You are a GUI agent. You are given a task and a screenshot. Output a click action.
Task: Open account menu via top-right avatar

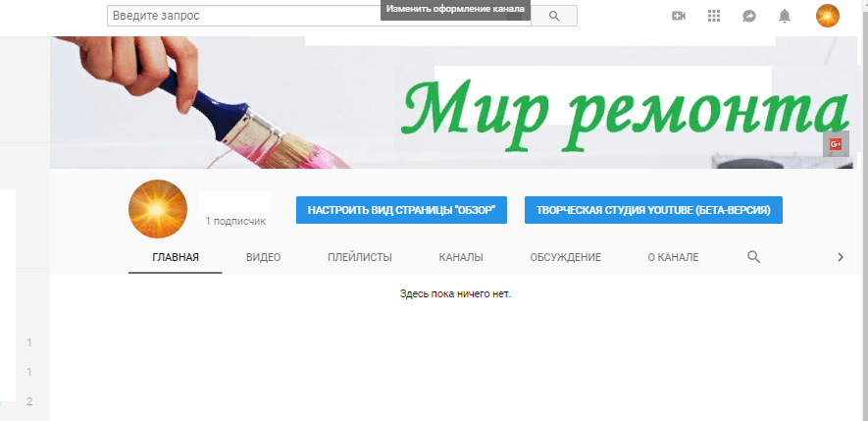click(828, 16)
